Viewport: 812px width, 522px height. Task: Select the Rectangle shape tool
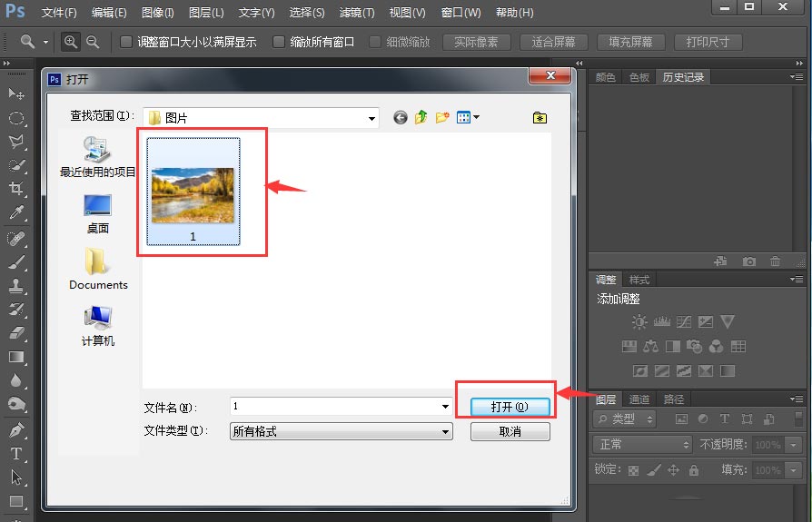pyautogui.click(x=16, y=501)
